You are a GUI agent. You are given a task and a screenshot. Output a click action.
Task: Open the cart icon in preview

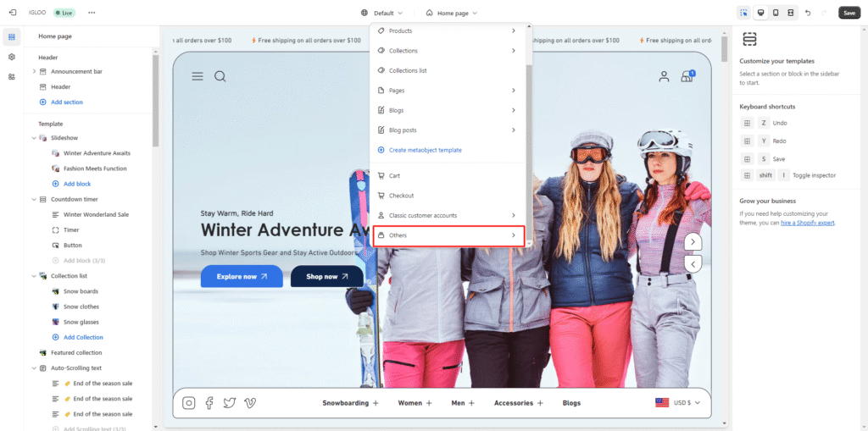pos(687,77)
